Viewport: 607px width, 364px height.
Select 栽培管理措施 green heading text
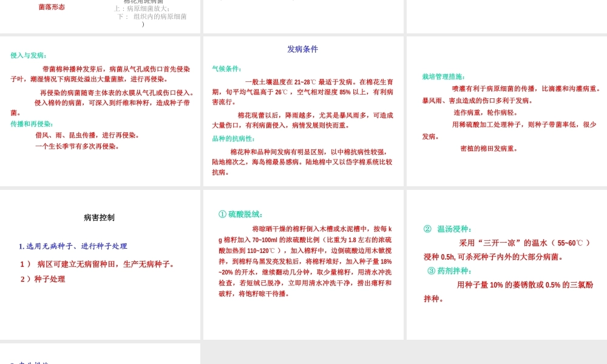point(444,77)
